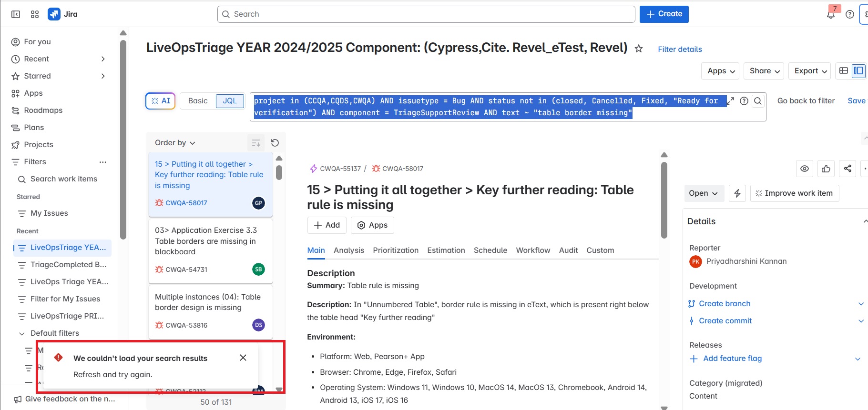Switch to list view layout
Screen dimensions: 868x410
(x=844, y=70)
